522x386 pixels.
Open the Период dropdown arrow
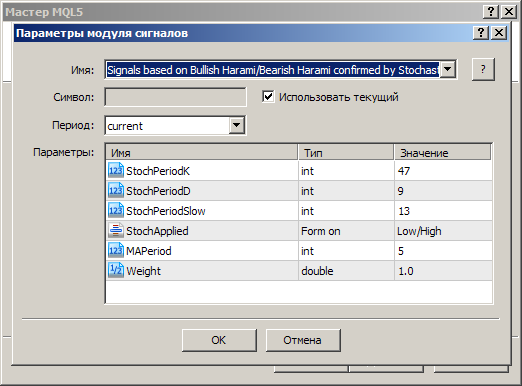point(237,125)
